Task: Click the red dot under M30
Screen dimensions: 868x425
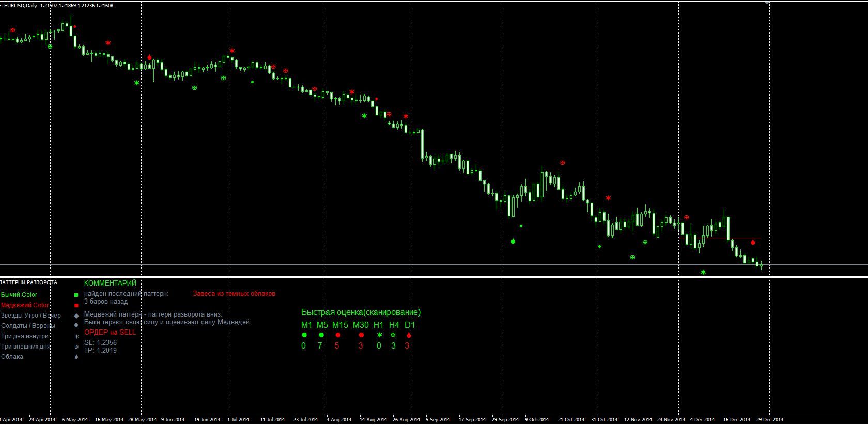Action: pyautogui.click(x=361, y=335)
